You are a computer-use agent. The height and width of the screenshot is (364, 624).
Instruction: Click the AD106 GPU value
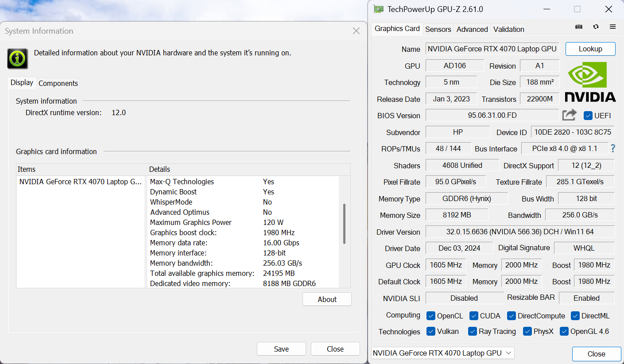click(x=455, y=66)
